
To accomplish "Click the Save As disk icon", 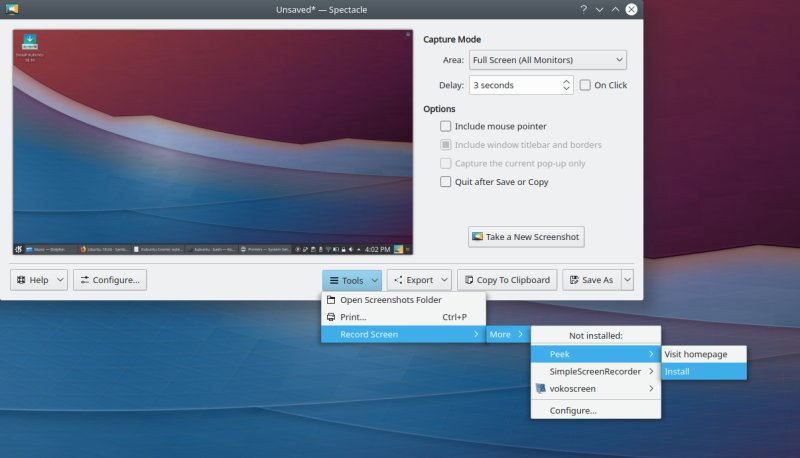I will (574, 280).
